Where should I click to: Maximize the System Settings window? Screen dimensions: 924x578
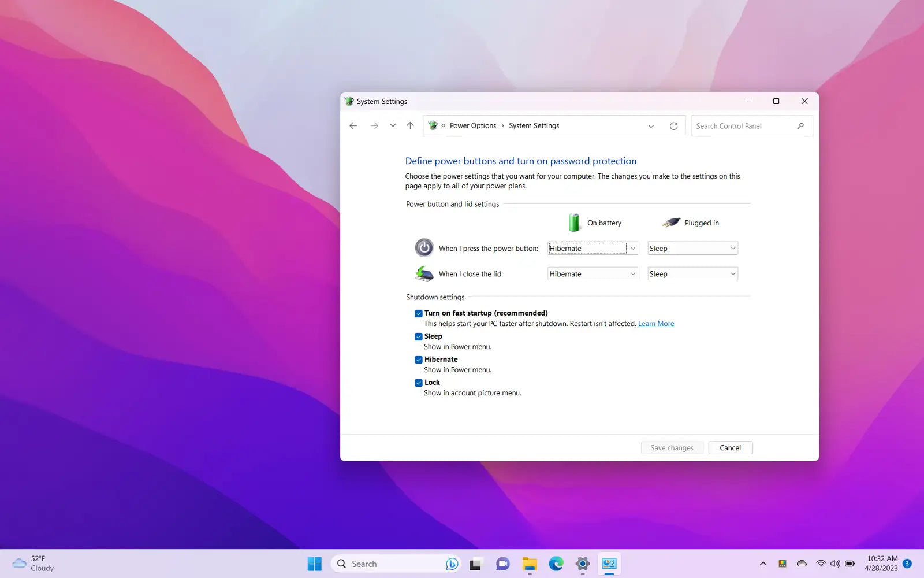click(x=776, y=101)
